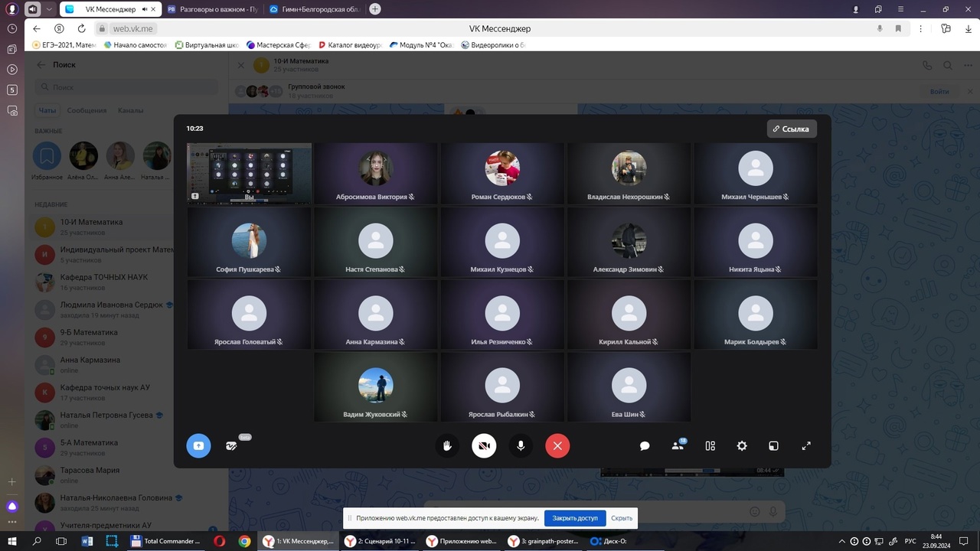
Task: Raise hand in the group call
Action: [447, 445]
